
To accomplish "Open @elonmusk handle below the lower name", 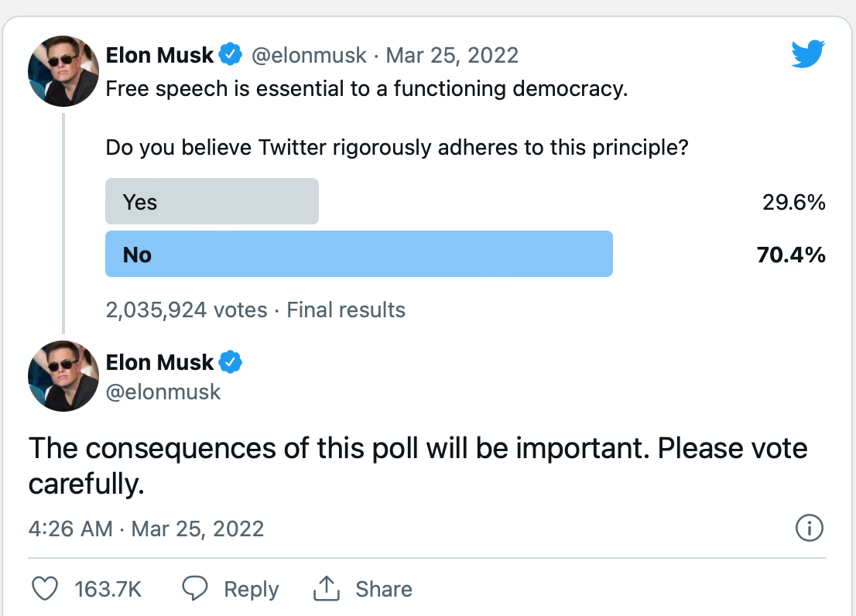I will point(163,392).
